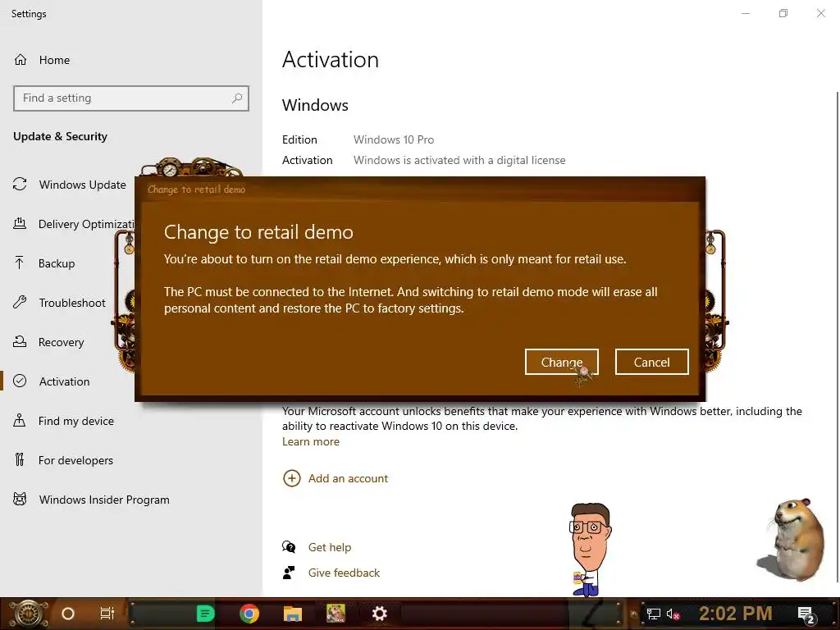Open Troubleshoot settings

point(72,303)
